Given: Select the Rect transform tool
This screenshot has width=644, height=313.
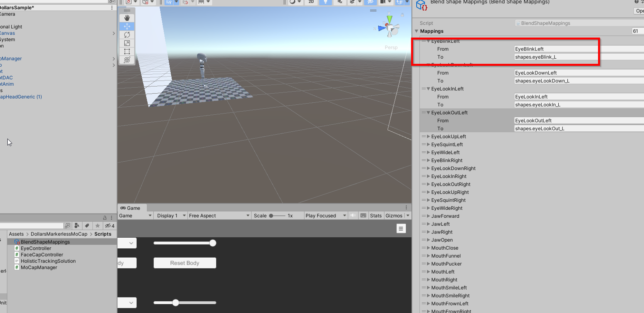Looking at the screenshot, I should click(127, 52).
